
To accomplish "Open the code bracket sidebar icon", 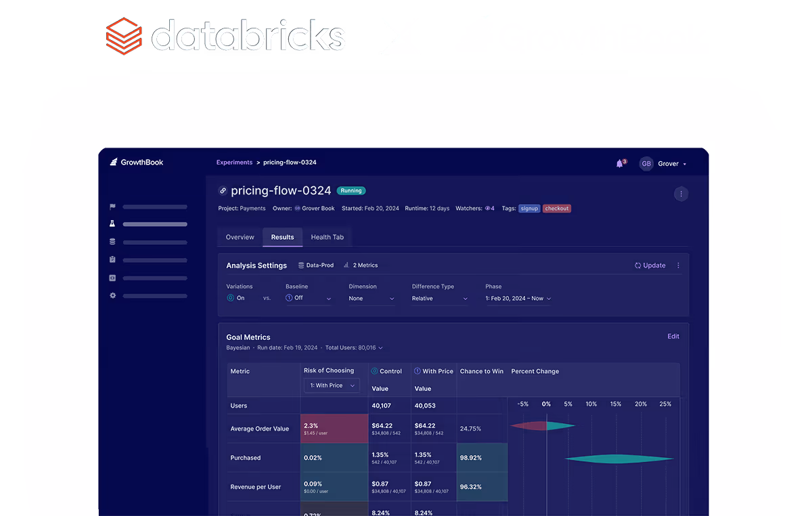I will point(112,278).
